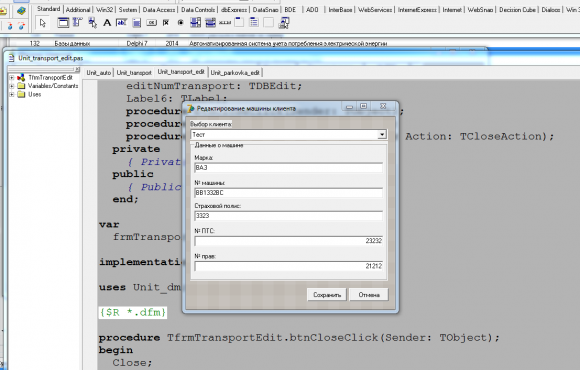
Task: Expand the Variables/Constants tree node
Action: (12, 86)
